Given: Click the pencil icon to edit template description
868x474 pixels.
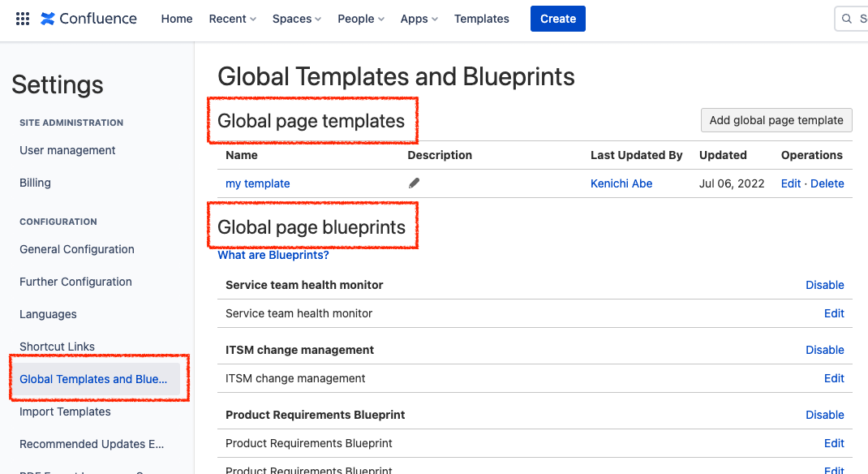Looking at the screenshot, I should pyautogui.click(x=414, y=183).
